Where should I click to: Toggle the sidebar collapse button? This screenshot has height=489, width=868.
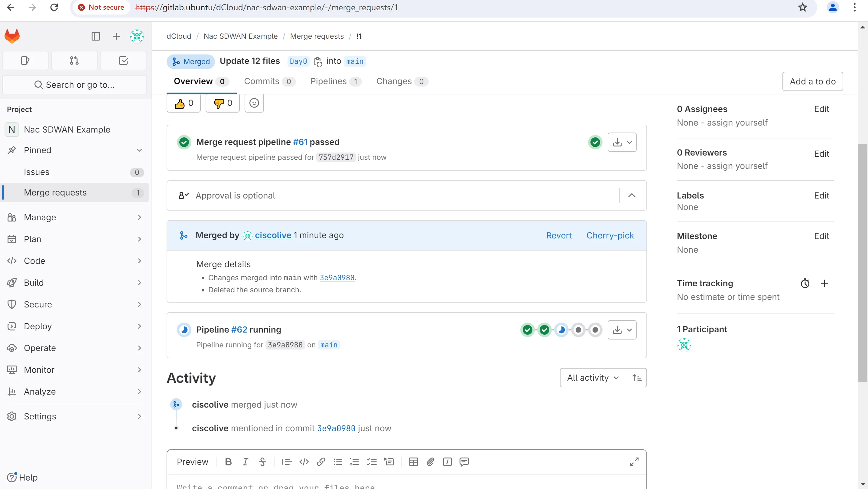96,36
